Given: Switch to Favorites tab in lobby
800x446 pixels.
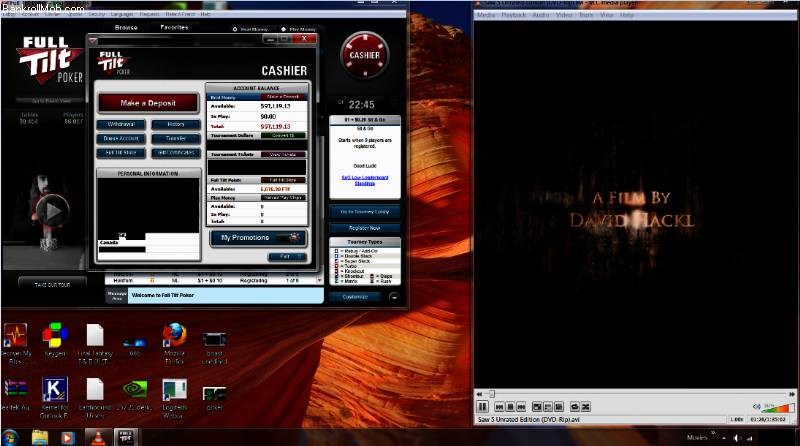Looking at the screenshot, I should point(174,28).
